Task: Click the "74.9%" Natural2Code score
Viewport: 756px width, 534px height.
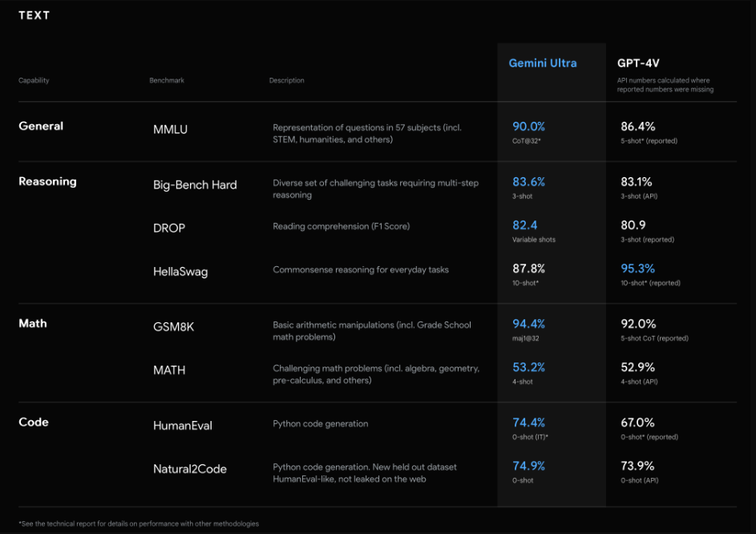Action: click(528, 466)
